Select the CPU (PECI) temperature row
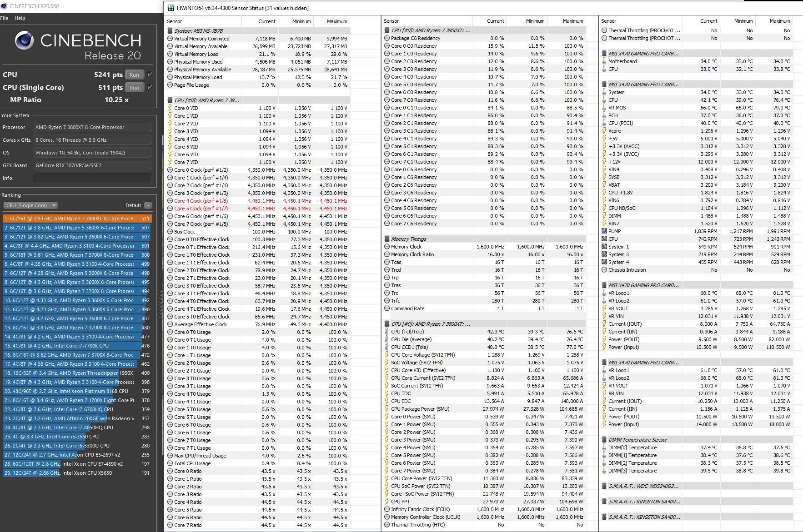 (x=696, y=123)
